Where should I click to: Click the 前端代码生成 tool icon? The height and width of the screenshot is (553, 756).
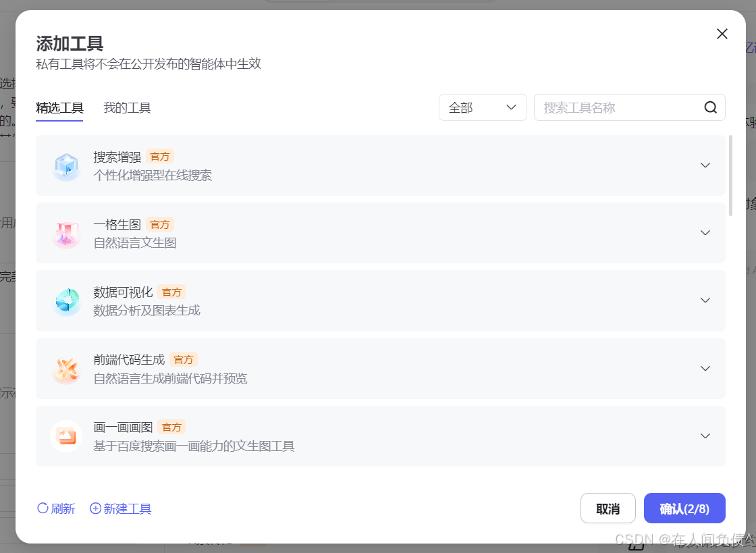coord(66,369)
